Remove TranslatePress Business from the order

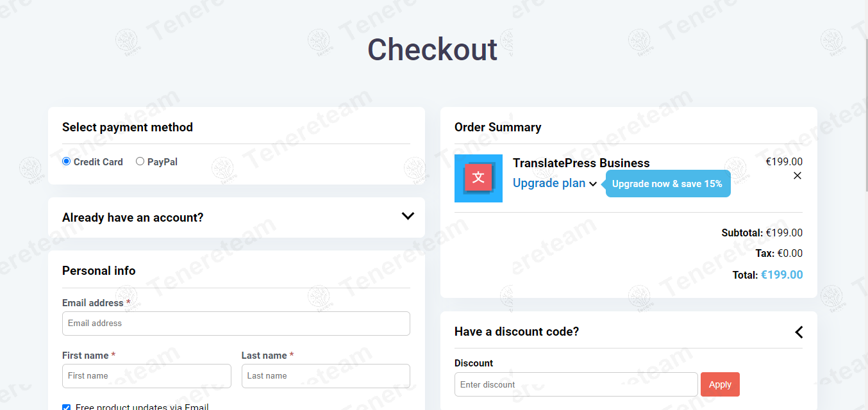[x=797, y=176]
